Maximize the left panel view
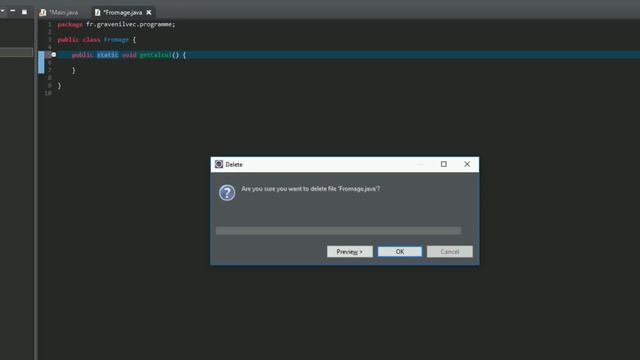Screen dimensions: 640x360 point(24,12)
